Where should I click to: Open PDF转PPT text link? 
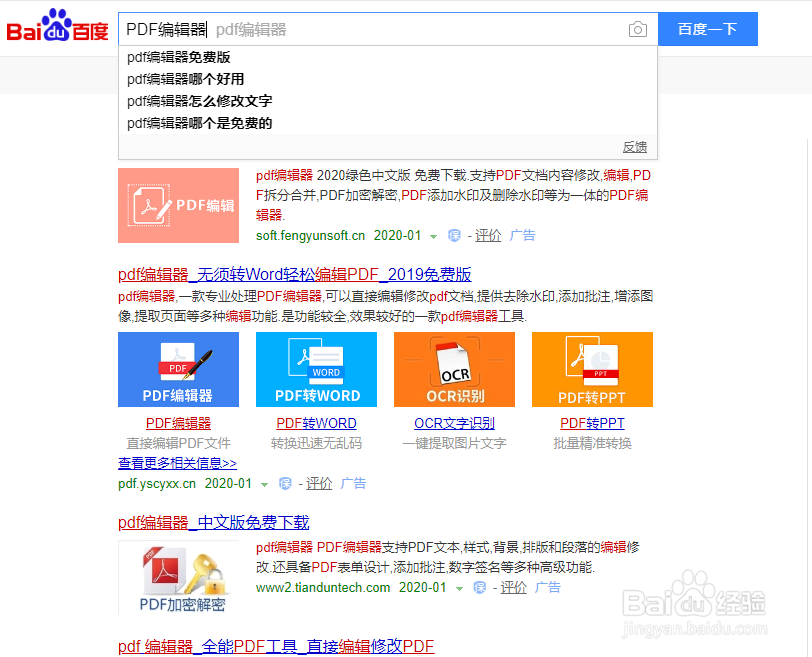click(x=592, y=424)
